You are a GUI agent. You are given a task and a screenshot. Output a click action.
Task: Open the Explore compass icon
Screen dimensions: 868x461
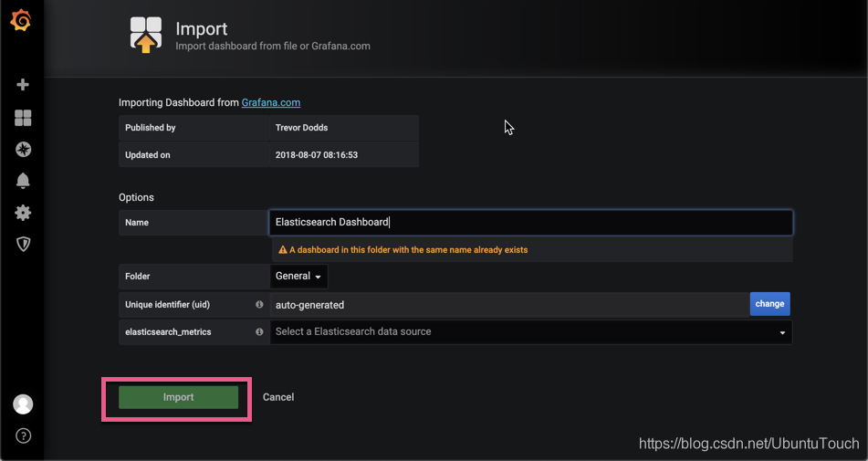tap(23, 150)
